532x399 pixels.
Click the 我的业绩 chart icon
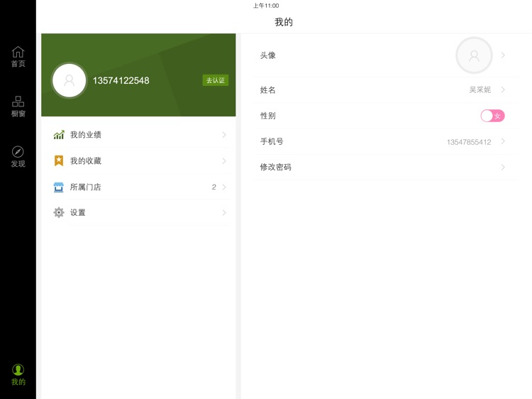(x=59, y=135)
